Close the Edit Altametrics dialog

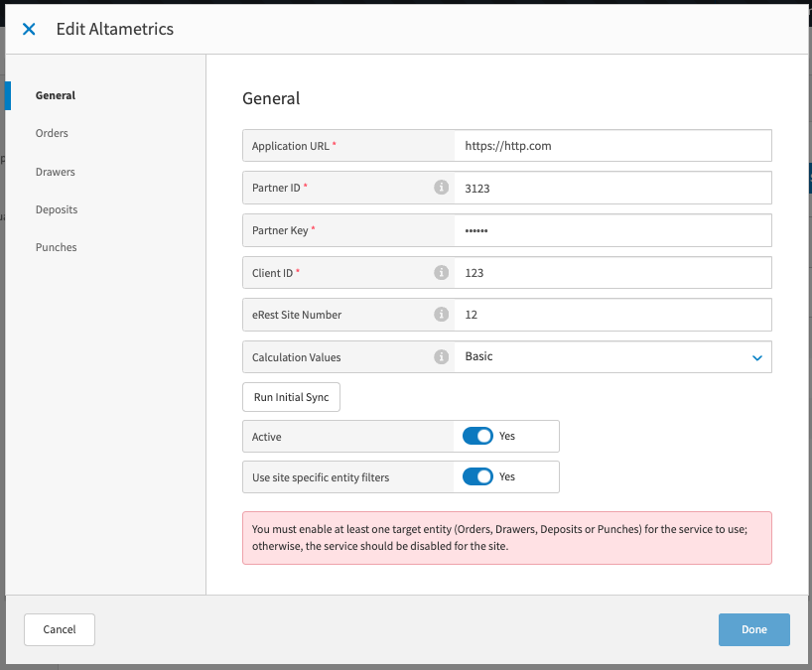pos(28,29)
